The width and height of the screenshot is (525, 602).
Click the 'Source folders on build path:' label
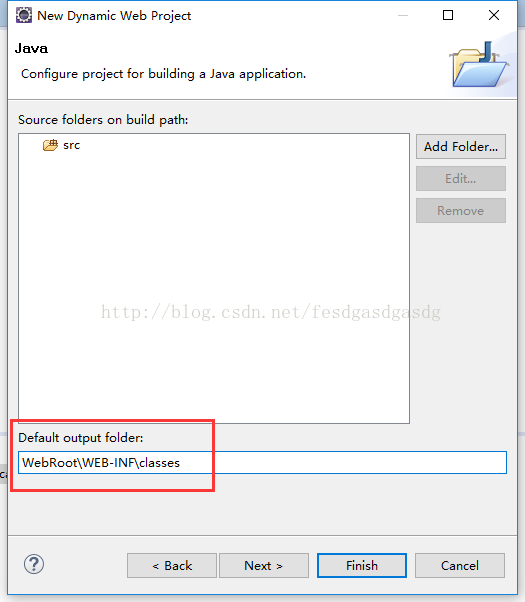pyautogui.click(x=103, y=120)
